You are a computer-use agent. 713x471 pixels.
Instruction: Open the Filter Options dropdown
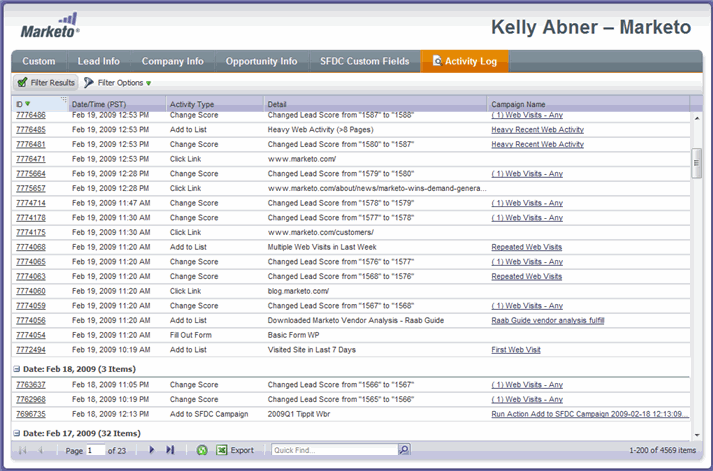point(118,83)
